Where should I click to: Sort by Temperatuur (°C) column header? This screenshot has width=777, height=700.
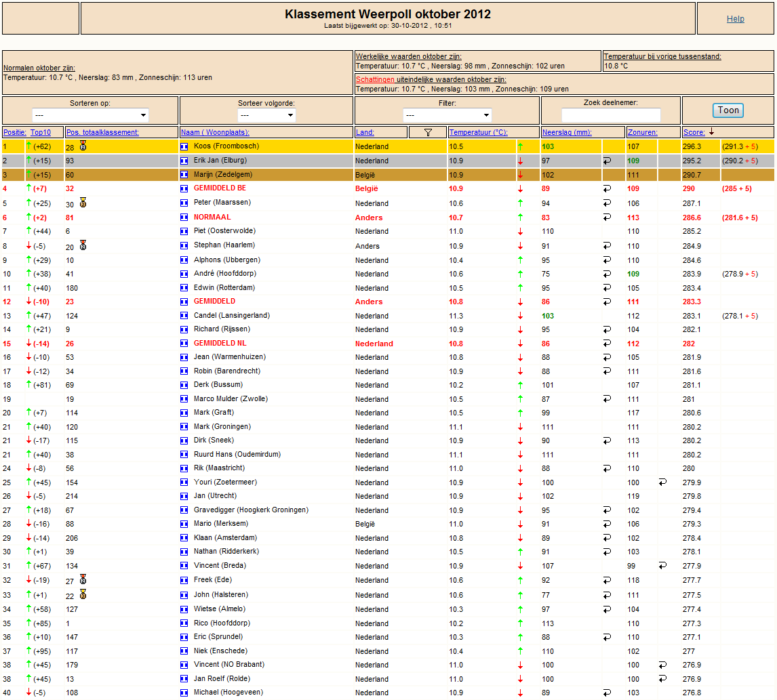tap(478, 132)
